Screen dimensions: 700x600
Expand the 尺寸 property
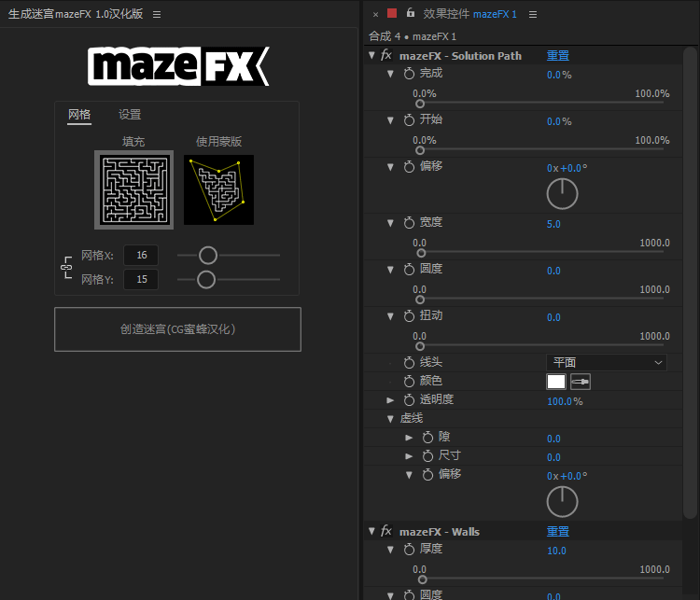coord(409,455)
